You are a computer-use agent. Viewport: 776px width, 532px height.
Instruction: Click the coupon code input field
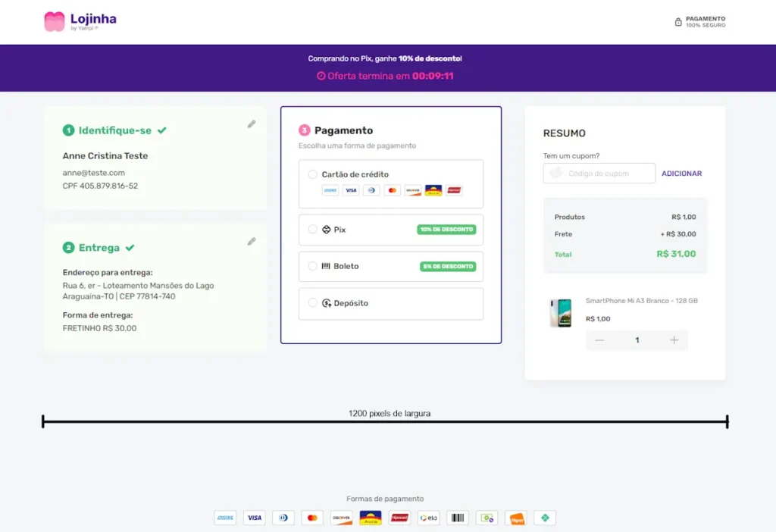point(599,174)
